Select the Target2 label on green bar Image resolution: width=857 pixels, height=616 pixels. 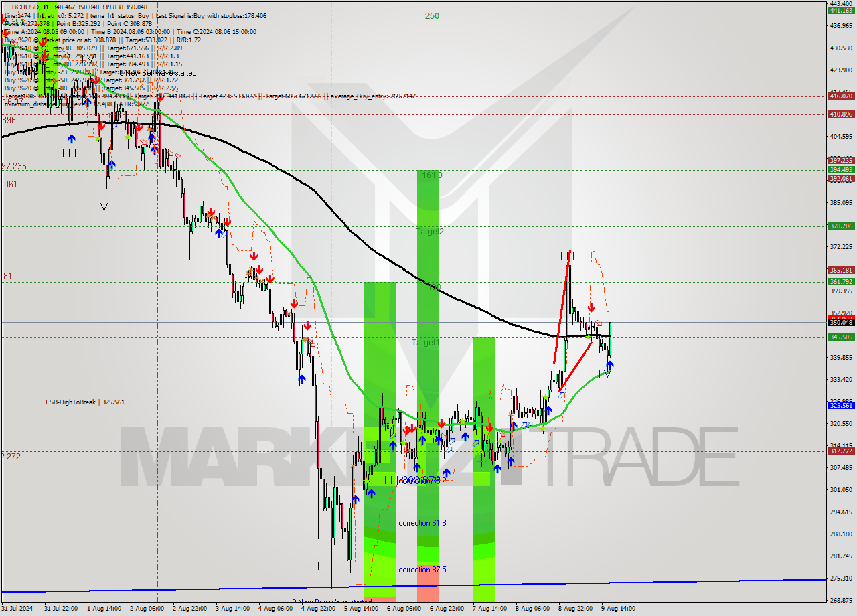[430, 232]
